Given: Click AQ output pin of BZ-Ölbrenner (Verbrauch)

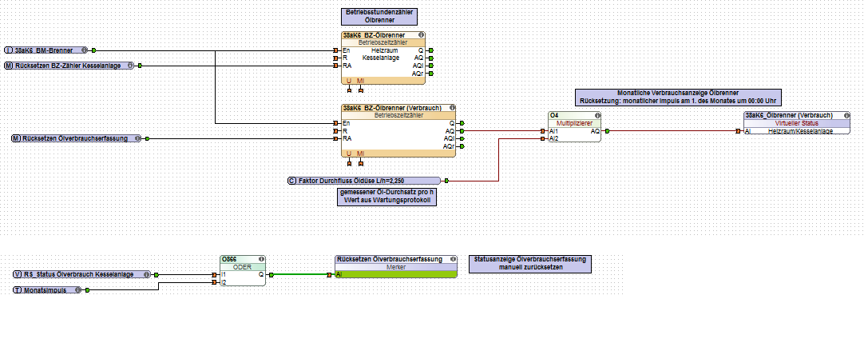Looking at the screenshot, I should coord(462,131).
